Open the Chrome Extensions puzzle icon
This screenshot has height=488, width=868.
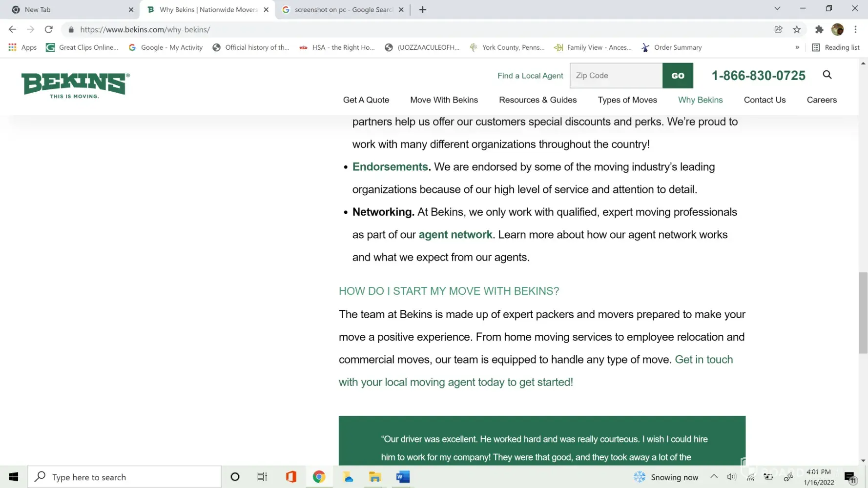coord(819,29)
